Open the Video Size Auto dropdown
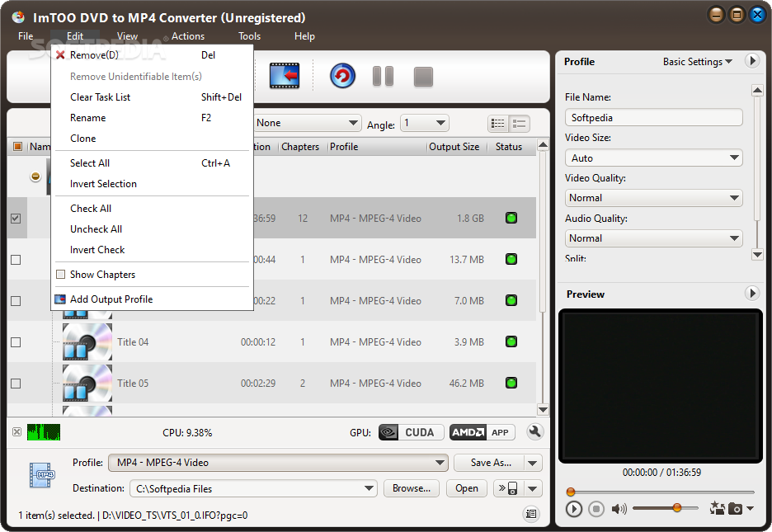 (x=654, y=158)
